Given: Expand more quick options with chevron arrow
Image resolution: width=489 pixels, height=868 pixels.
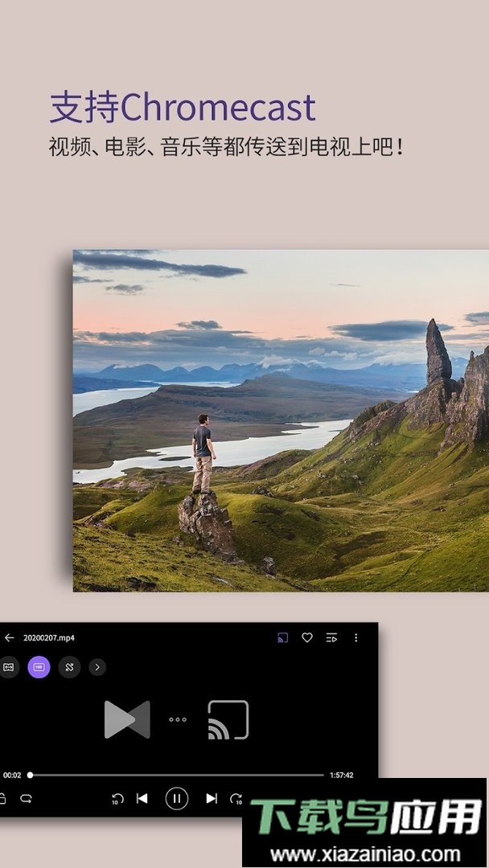Looking at the screenshot, I should [97, 667].
